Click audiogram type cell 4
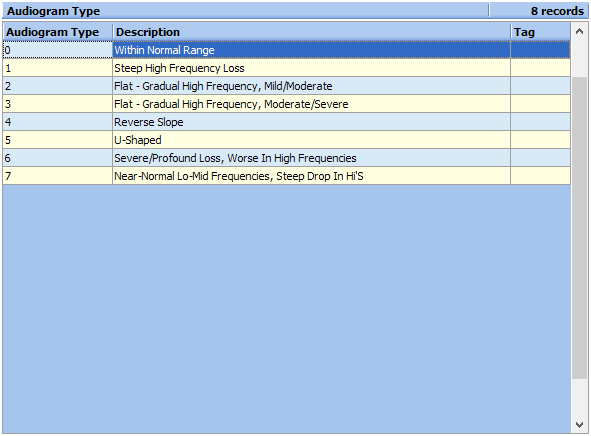This screenshot has height=436, width=591. (58, 122)
